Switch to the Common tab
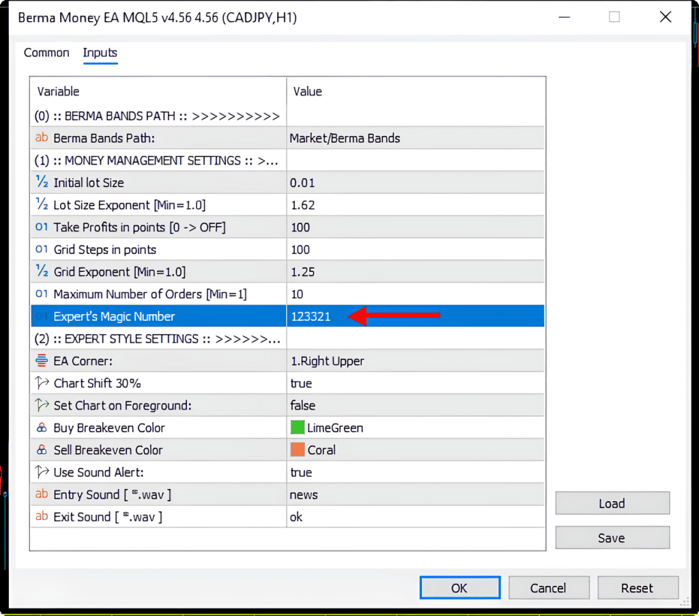The width and height of the screenshot is (699, 616). (46, 53)
